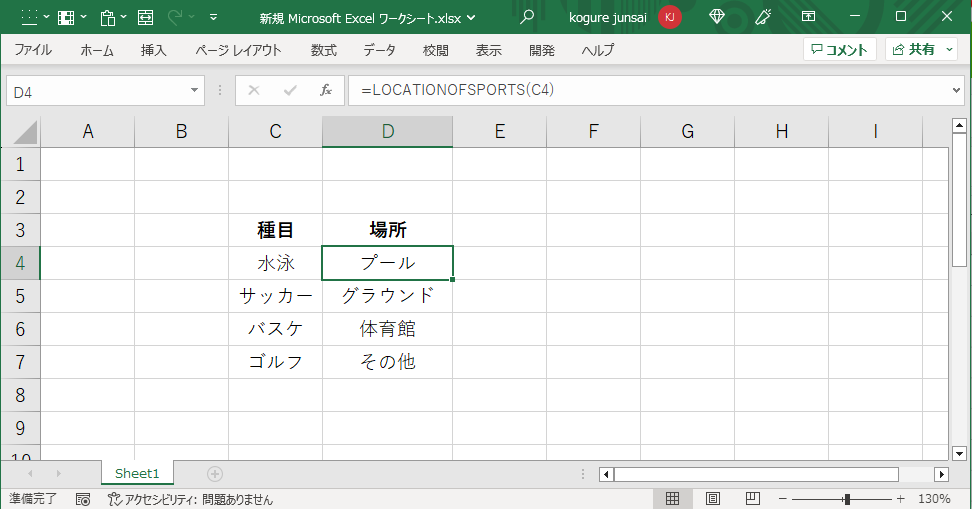The width and height of the screenshot is (972, 509).
Task: Click the 共有 share button
Action: (x=914, y=50)
